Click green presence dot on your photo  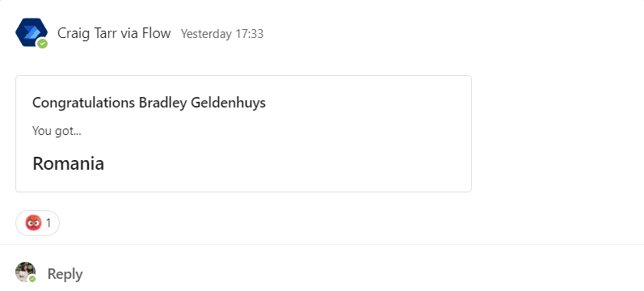click(x=32, y=279)
